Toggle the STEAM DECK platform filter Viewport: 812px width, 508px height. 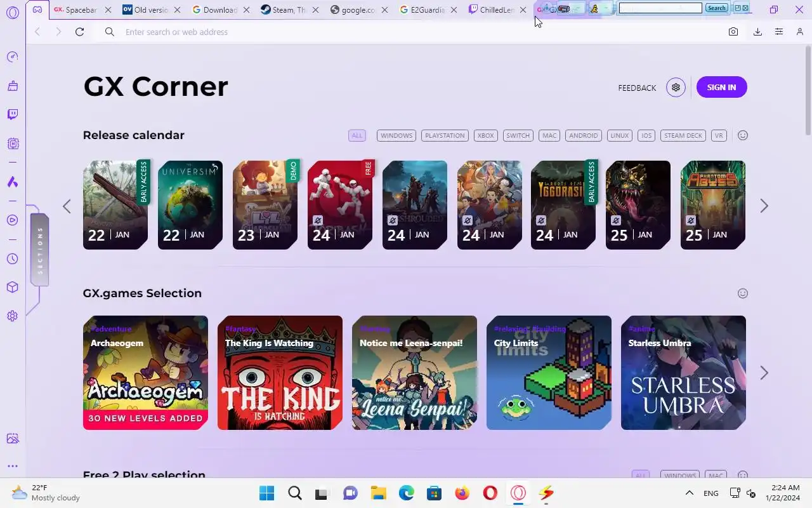pos(683,135)
